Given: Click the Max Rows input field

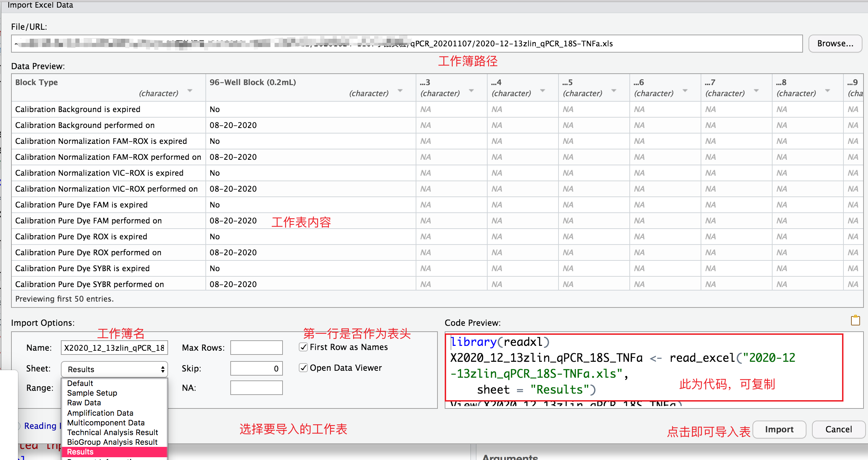Looking at the screenshot, I should pyautogui.click(x=256, y=348).
